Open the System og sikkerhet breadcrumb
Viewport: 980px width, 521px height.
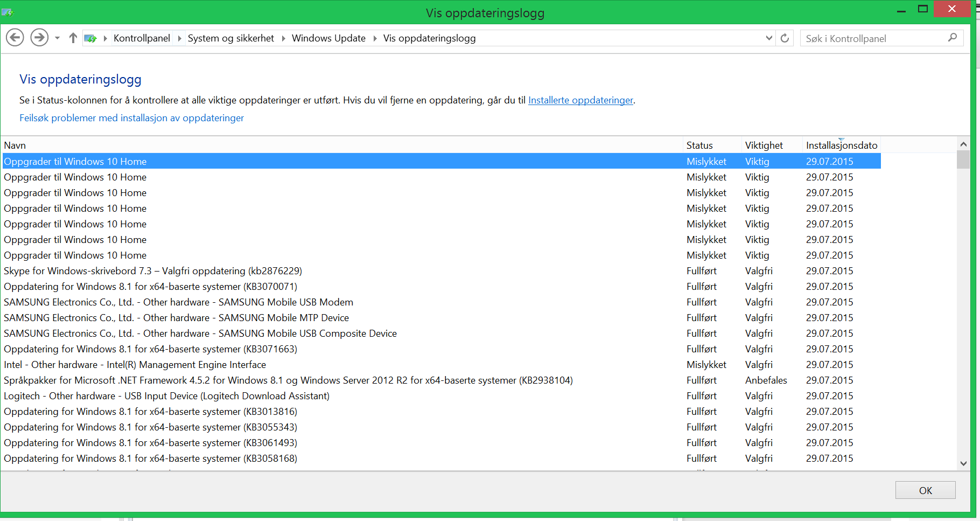[230, 38]
